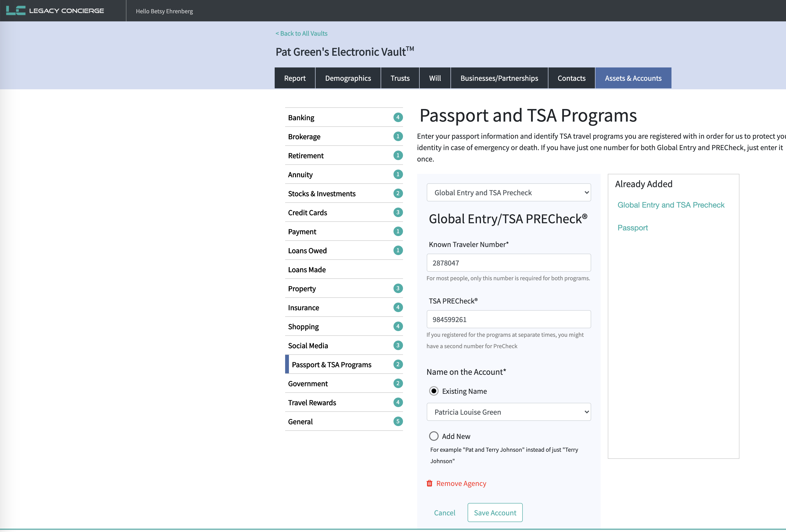The image size is (786, 532).
Task: Open the Travel Rewards sidebar category
Action: click(x=312, y=403)
